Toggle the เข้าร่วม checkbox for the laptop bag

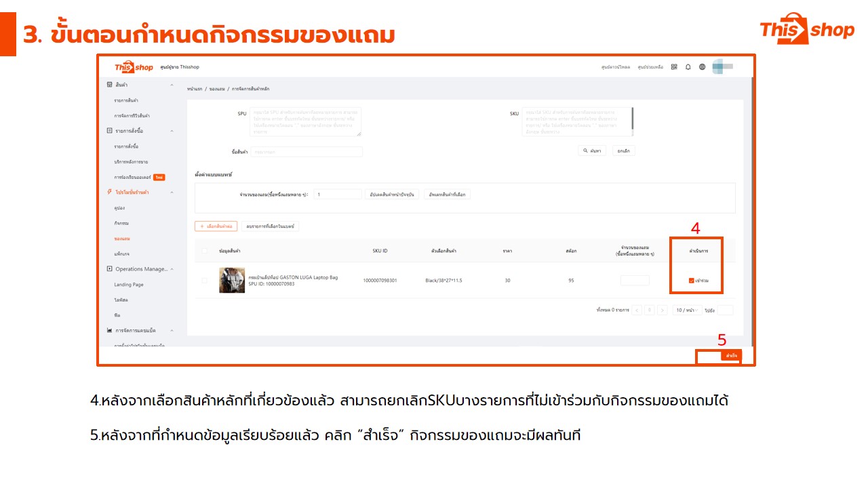click(x=691, y=280)
